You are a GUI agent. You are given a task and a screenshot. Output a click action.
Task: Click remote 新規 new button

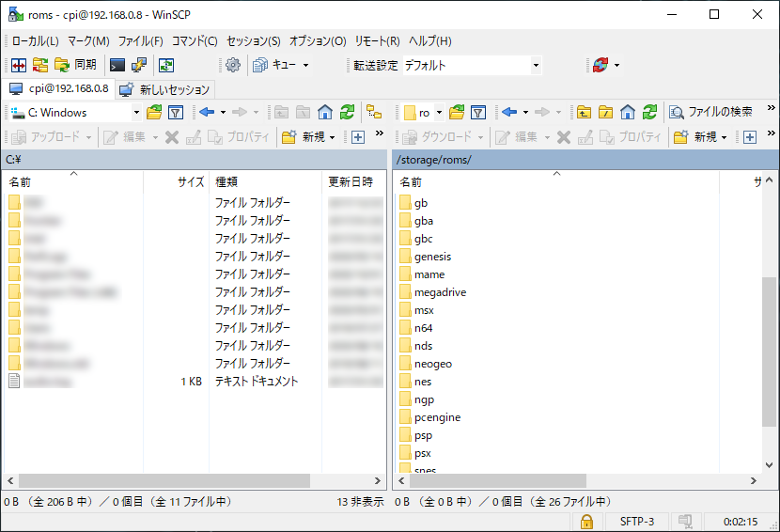coord(694,137)
